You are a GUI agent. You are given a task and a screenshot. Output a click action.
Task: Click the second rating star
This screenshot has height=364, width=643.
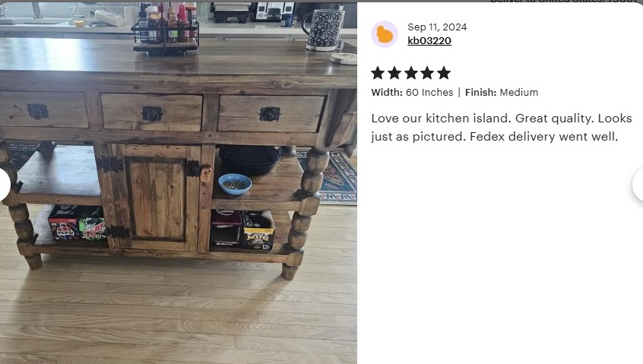[394, 74]
